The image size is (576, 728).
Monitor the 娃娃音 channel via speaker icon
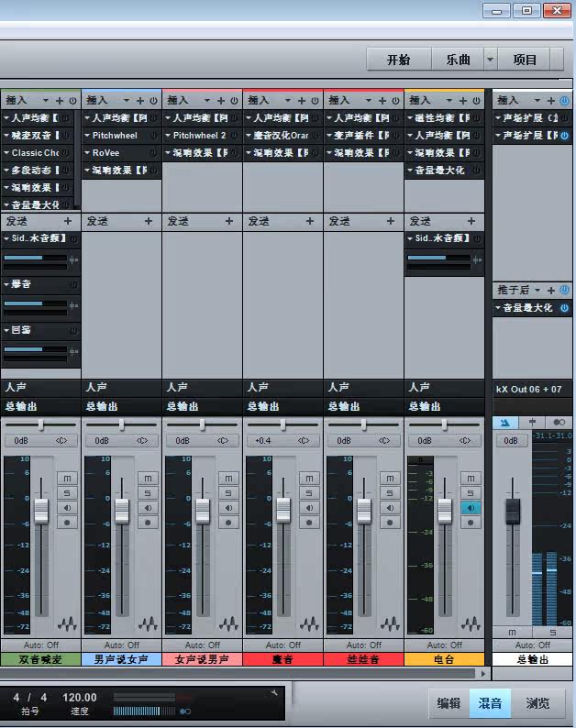pyautogui.click(x=390, y=508)
